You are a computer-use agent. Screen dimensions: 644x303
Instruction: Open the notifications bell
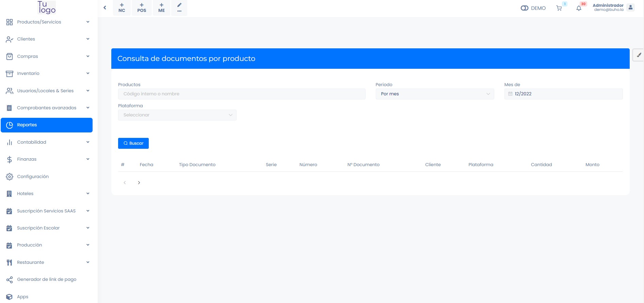(579, 8)
